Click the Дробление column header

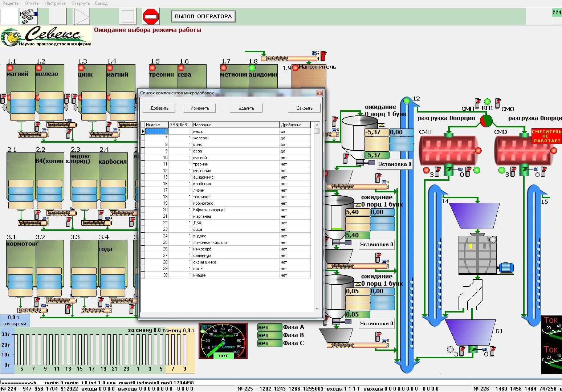(x=295, y=125)
